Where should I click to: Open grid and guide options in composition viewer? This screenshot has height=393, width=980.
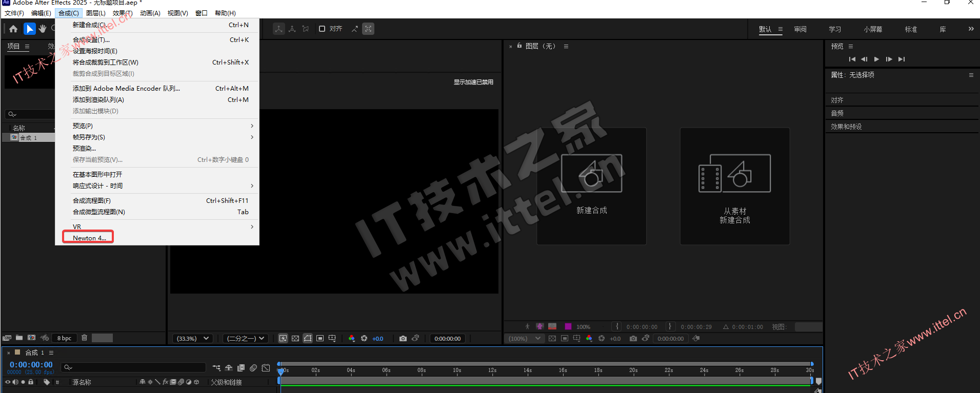[x=332, y=339]
